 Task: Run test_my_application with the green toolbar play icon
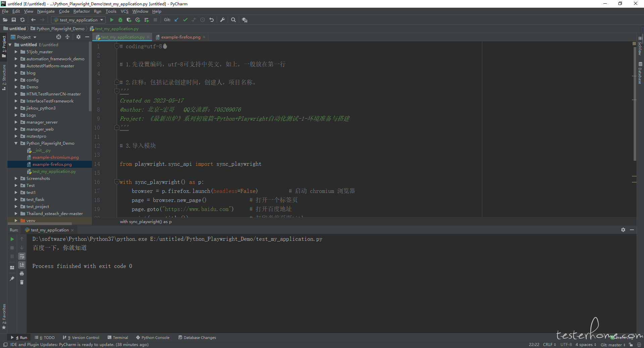click(x=112, y=20)
